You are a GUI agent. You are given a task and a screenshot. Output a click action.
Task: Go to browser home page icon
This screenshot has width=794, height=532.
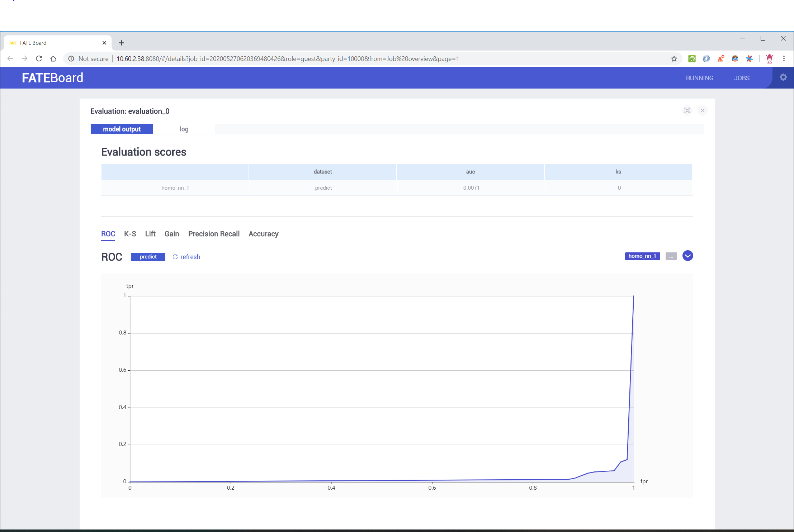click(53, 59)
